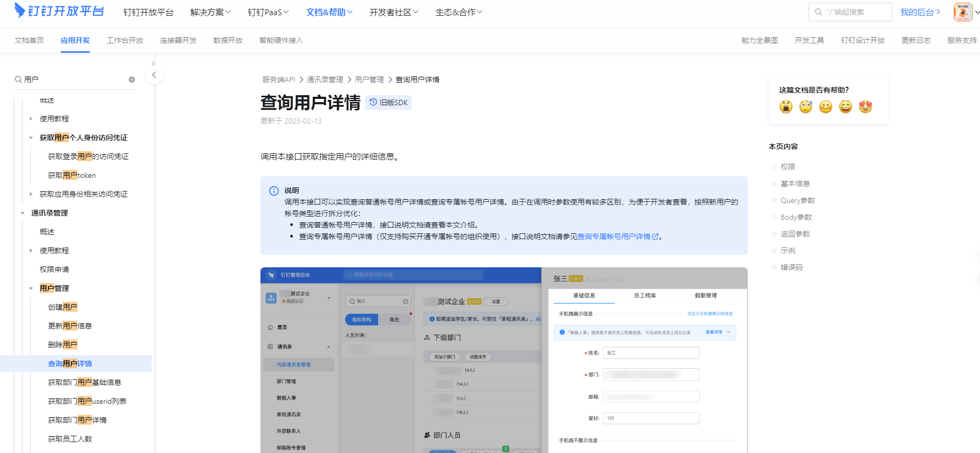Open the 钉钉PaaS dropdown menu
980x453 pixels.
tap(268, 12)
